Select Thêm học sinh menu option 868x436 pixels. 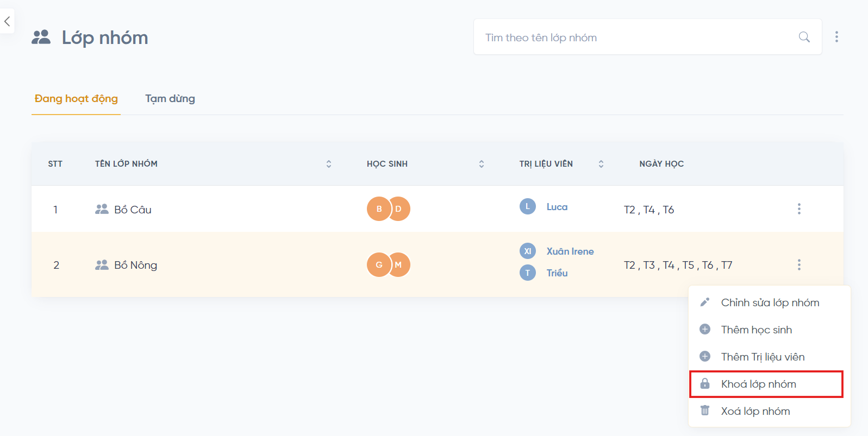756,330
